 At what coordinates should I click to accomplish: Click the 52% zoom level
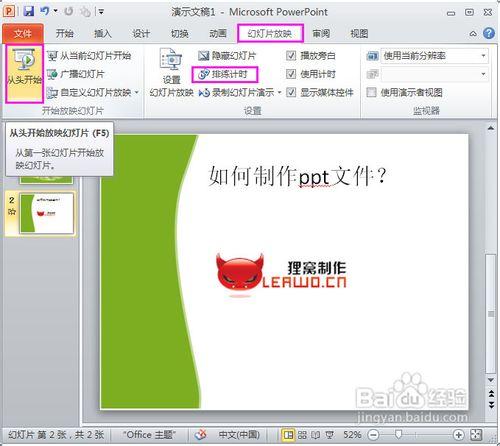point(352,435)
